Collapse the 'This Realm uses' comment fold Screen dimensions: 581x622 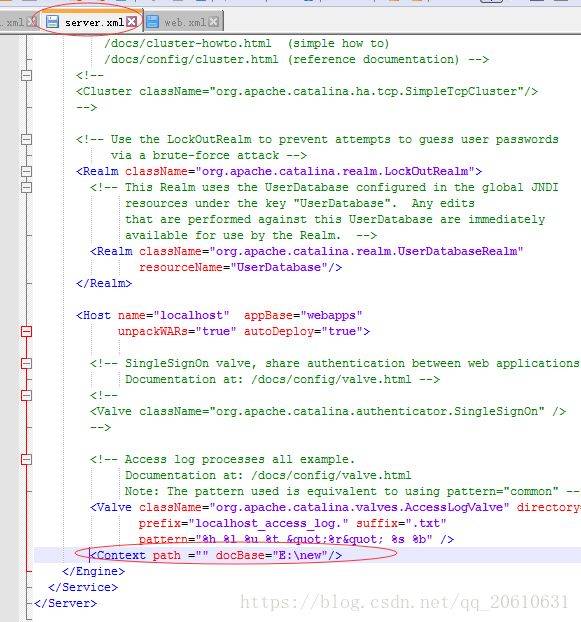pyautogui.click(x=26, y=187)
